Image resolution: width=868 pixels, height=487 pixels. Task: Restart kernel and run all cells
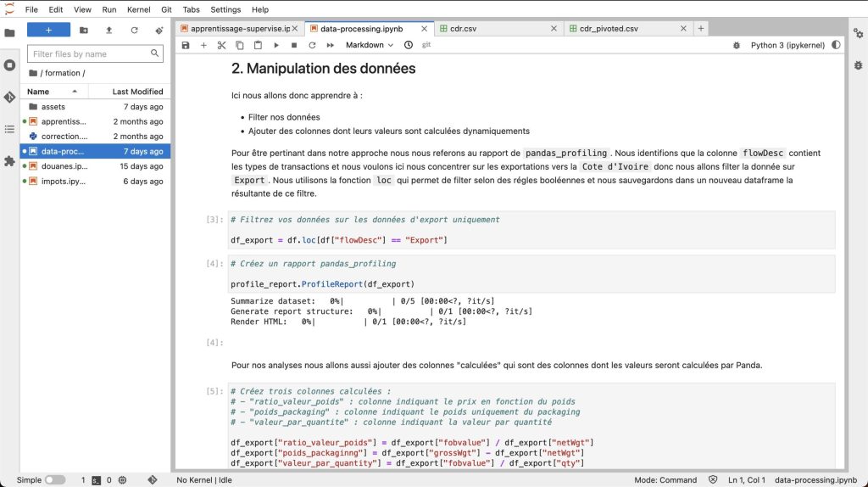(331, 45)
